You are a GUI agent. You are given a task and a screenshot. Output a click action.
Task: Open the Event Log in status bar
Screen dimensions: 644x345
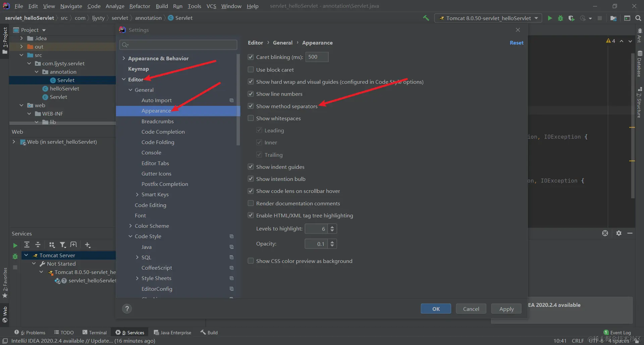pos(617,332)
